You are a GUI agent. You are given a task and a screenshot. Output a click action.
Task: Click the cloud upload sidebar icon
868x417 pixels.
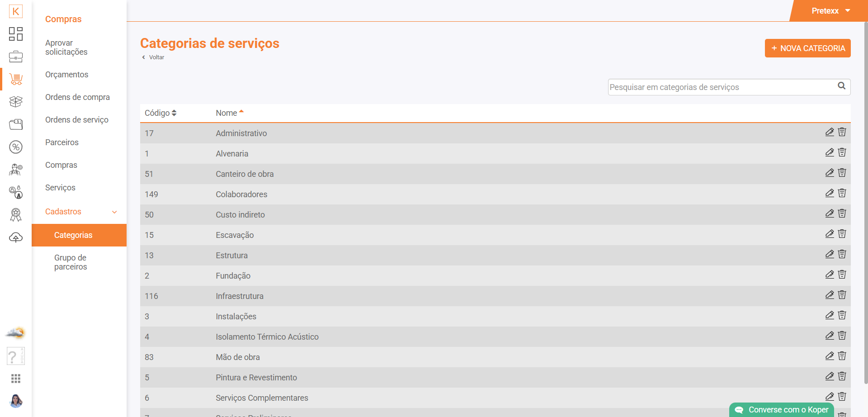16,237
